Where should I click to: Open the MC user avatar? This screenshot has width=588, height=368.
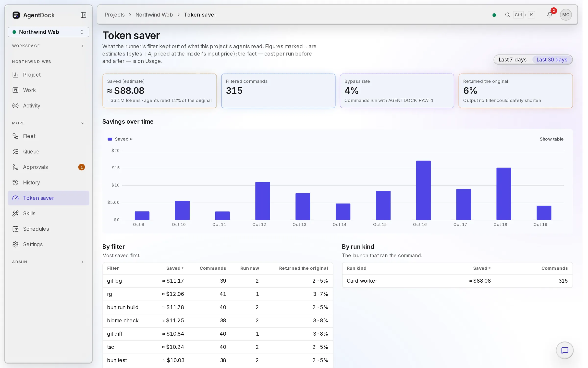tap(566, 15)
